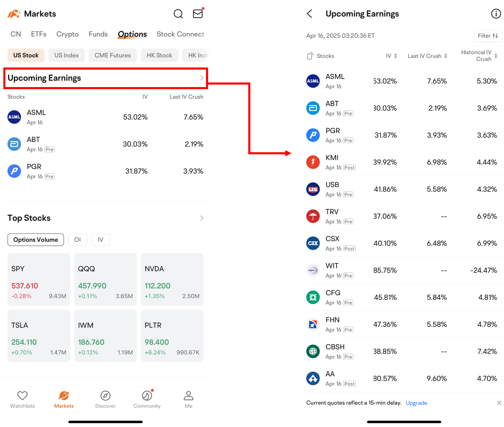Tap the KMI logo in earnings list

313,162
